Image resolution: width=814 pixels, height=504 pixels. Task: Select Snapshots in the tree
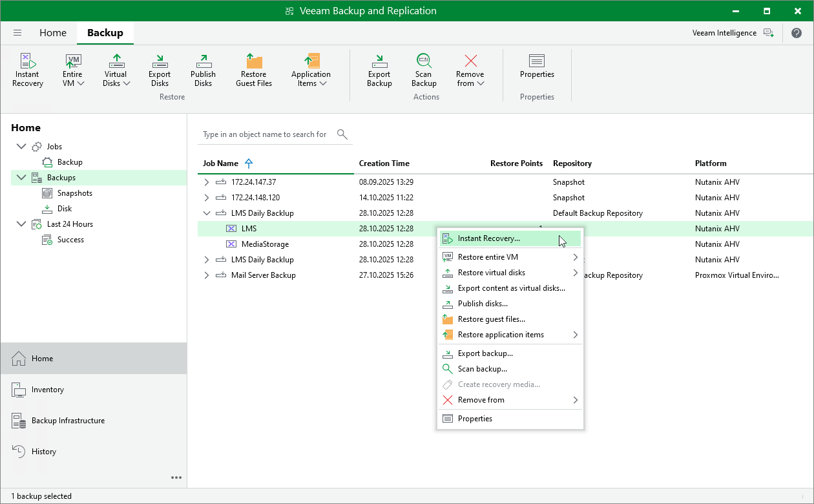tap(74, 193)
